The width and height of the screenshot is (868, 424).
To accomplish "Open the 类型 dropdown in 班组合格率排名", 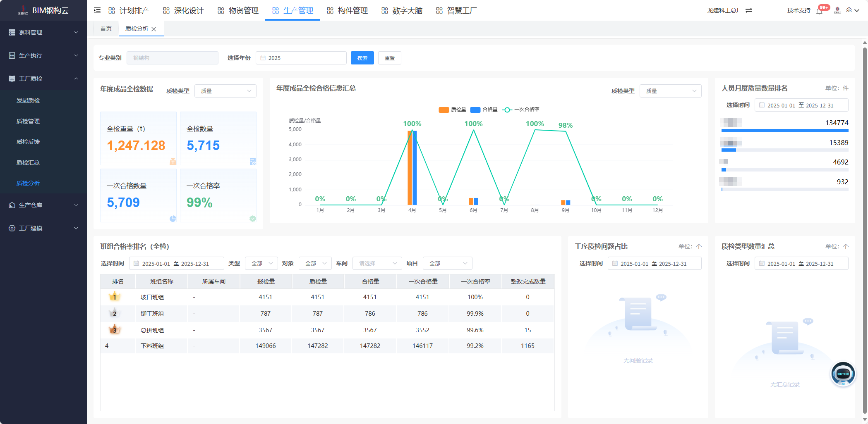I will coord(261,263).
